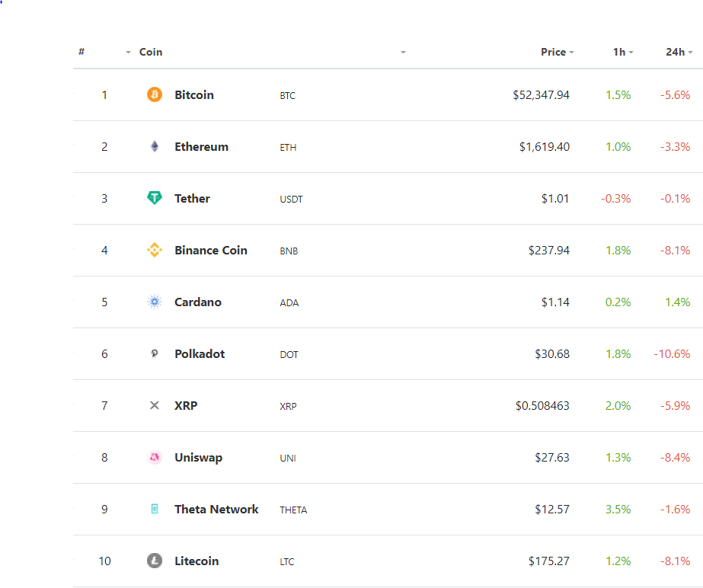703x588 pixels.
Task: Click the teal Theta Network logo
Action: pyautogui.click(x=155, y=510)
